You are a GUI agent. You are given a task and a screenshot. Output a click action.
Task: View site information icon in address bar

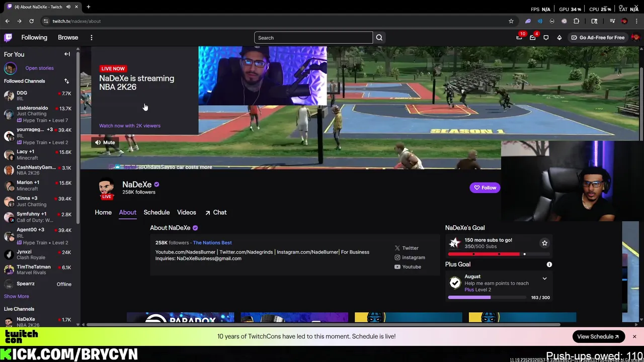[46, 21]
